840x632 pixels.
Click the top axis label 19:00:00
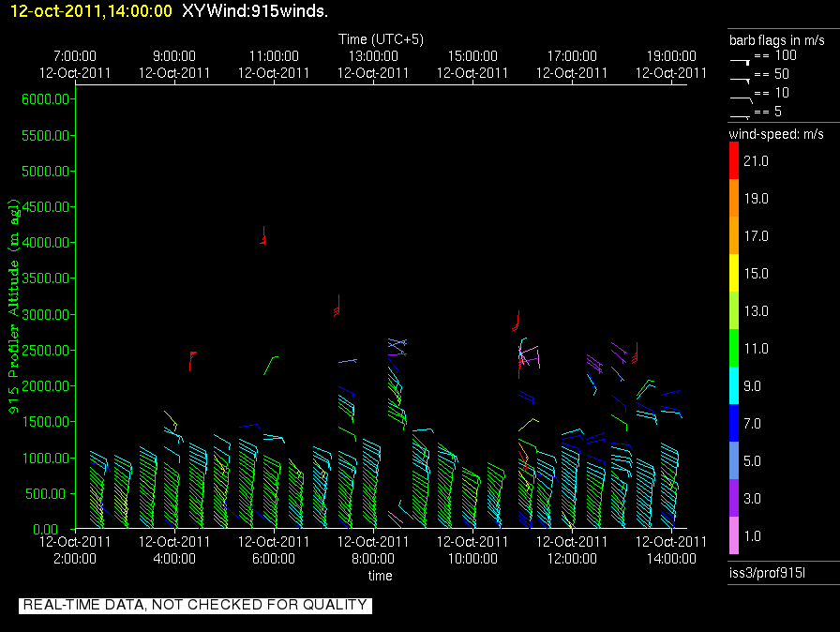pyautogui.click(x=671, y=56)
